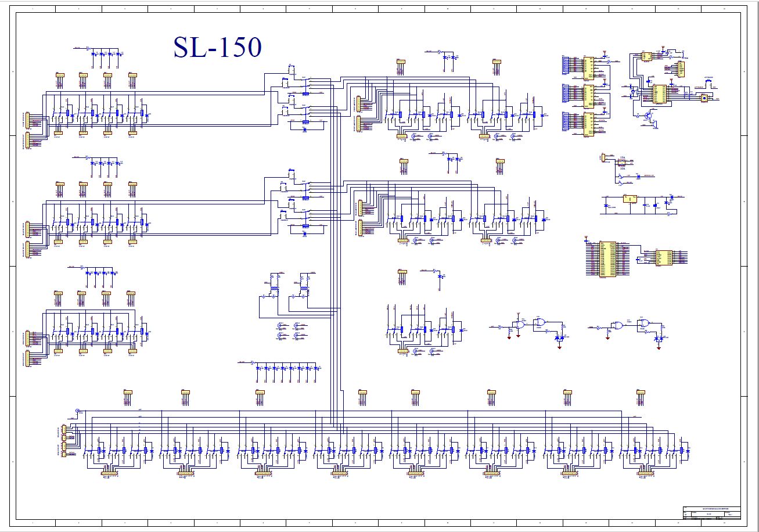Click the SL-150 schematic title text
Image resolution: width=759 pixels, height=532 pixels.
pyautogui.click(x=218, y=48)
